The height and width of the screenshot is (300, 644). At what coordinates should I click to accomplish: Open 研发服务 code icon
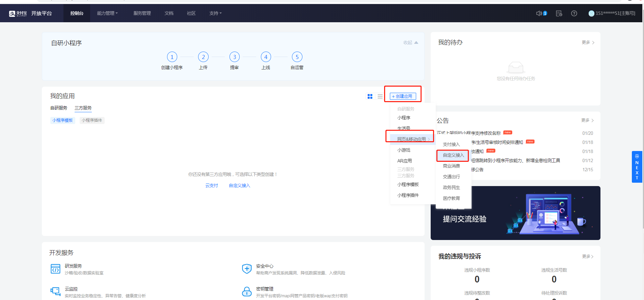pos(55,269)
